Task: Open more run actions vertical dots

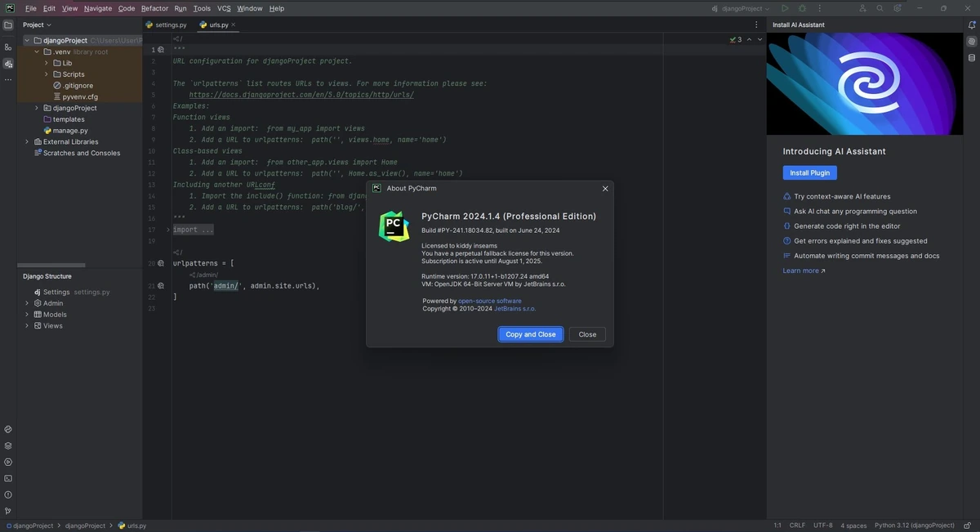Action: point(819,8)
